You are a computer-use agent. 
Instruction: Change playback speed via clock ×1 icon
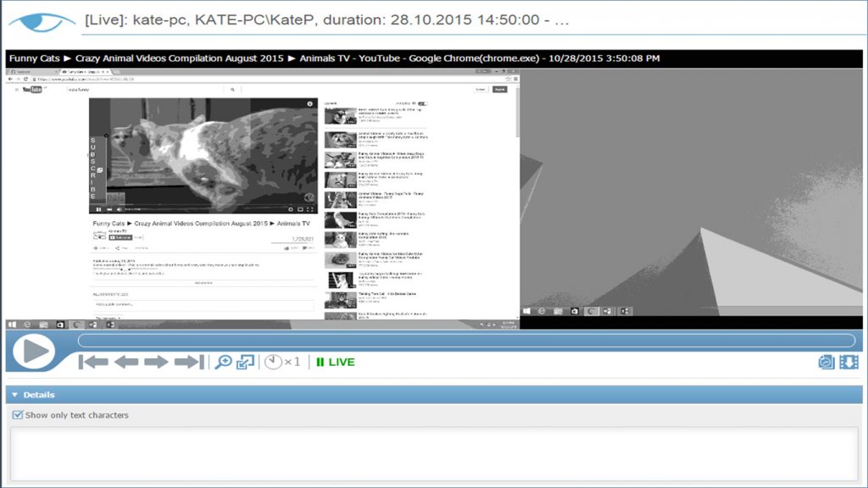(282, 362)
